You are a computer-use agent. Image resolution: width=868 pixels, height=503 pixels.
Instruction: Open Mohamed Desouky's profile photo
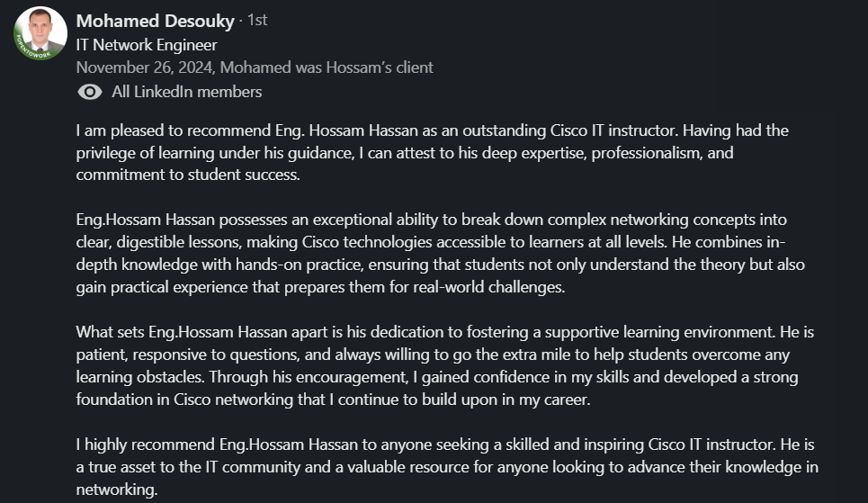pyautogui.click(x=40, y=33)
